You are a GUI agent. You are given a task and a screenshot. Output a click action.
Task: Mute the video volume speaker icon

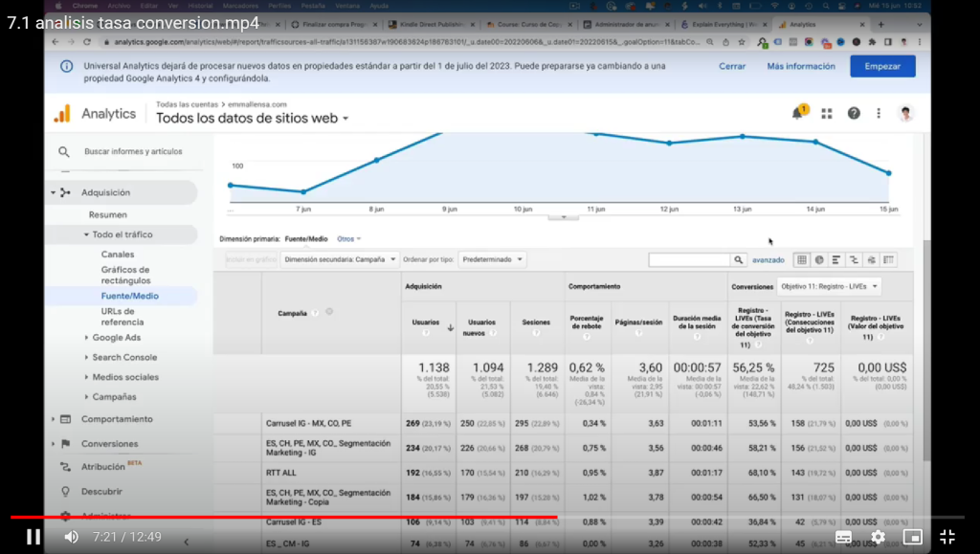[71, 537]
